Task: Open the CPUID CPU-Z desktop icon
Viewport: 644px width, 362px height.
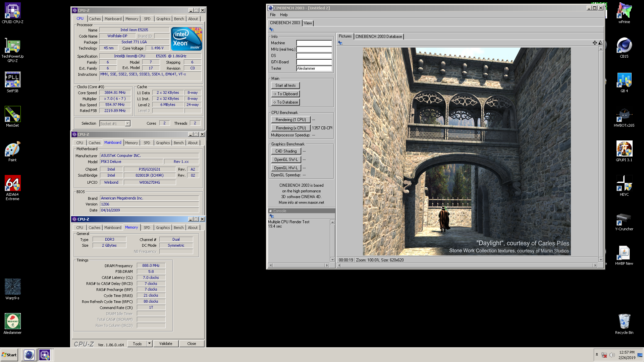Action: [x=12, y=13]
